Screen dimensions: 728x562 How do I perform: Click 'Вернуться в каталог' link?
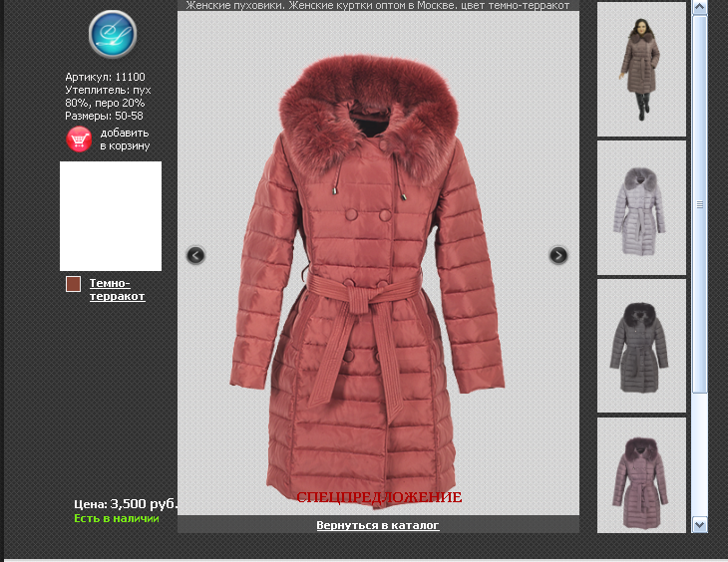point(378,525)
